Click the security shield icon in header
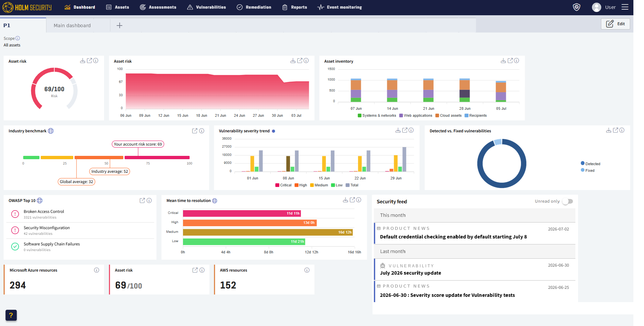The height and width of the screenshot is (326, 644). [x=577, y=7]
